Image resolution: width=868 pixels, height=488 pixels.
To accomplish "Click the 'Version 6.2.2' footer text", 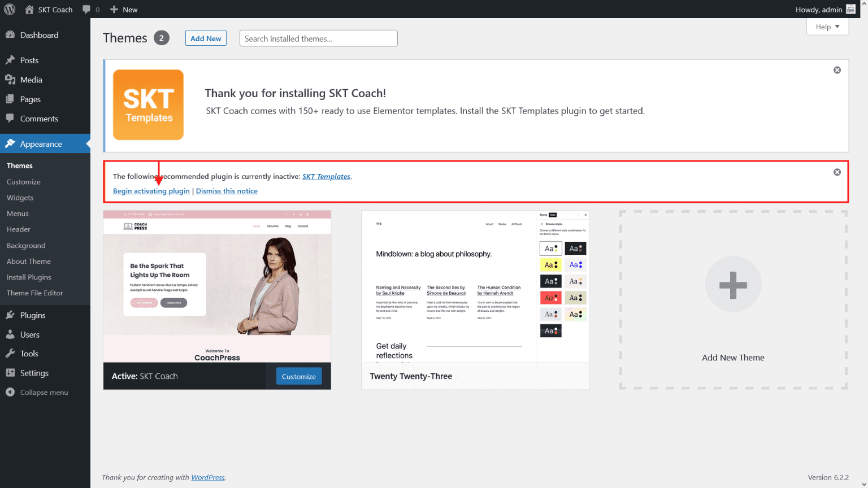I will [x=828, y=477].
